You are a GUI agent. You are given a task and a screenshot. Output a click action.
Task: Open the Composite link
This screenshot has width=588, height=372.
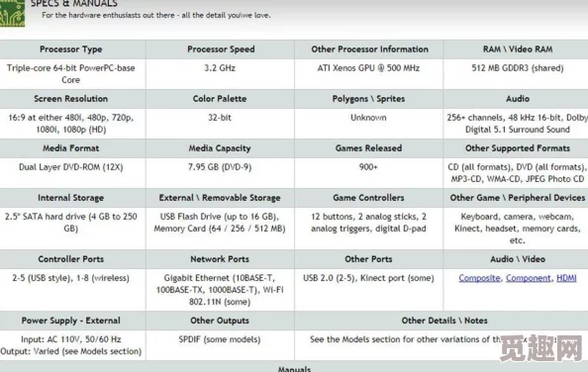click(479, 278)
